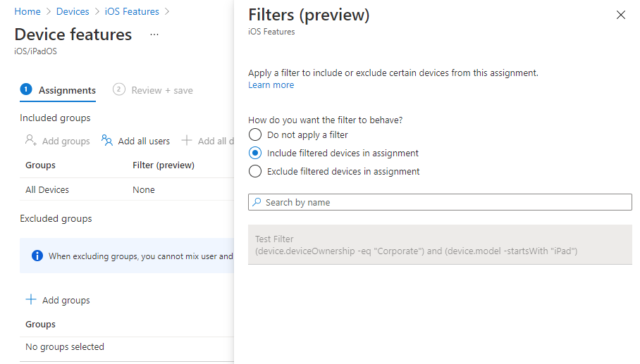
Task: Click the plus icon under Excluded groups
Action: [31, 300]
